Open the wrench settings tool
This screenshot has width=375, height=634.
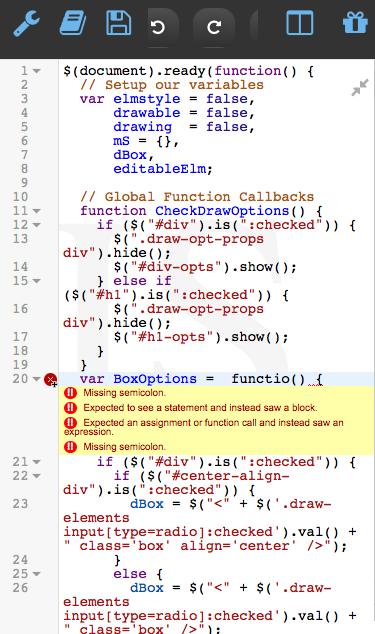(27, 23)
